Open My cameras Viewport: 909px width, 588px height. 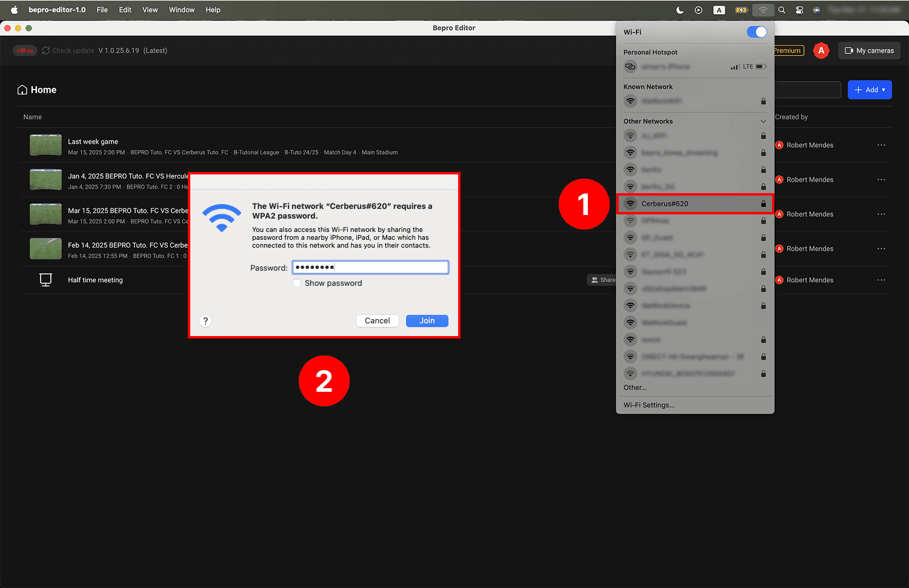click(x=869, y=50)
